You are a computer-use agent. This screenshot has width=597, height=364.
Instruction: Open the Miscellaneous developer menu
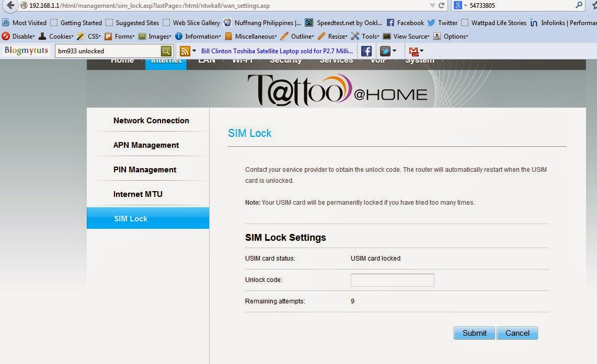(x=251, y=37)
